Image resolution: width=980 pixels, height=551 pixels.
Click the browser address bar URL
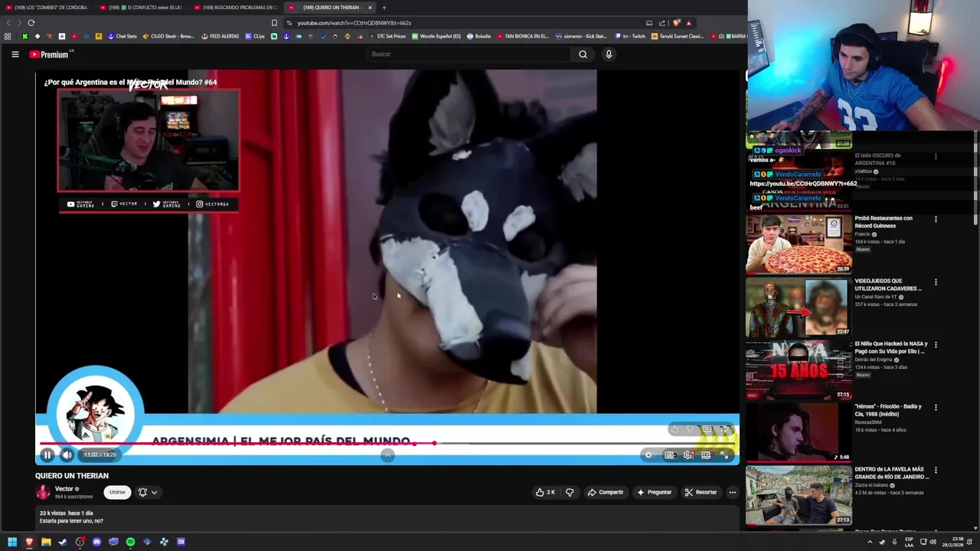pyautogui.click(x=354, y=23)
